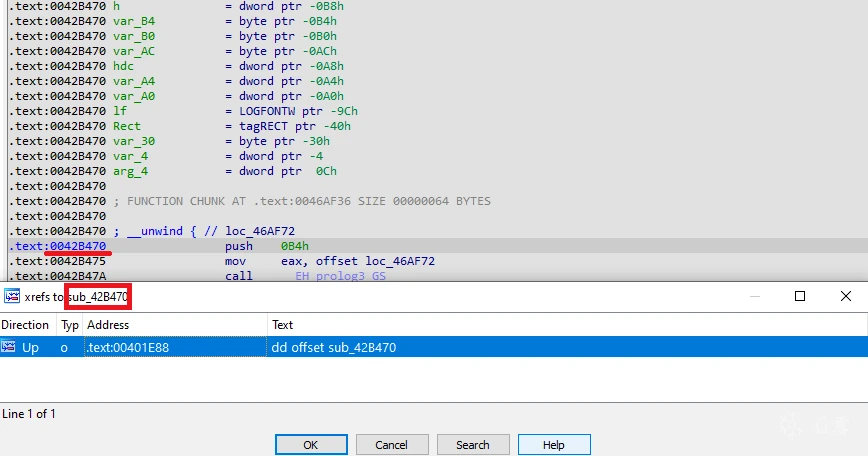This screenshot has width=868, height=456.
Task: Click the 'var_30' variable name
Action: click(x=134, y=141)
